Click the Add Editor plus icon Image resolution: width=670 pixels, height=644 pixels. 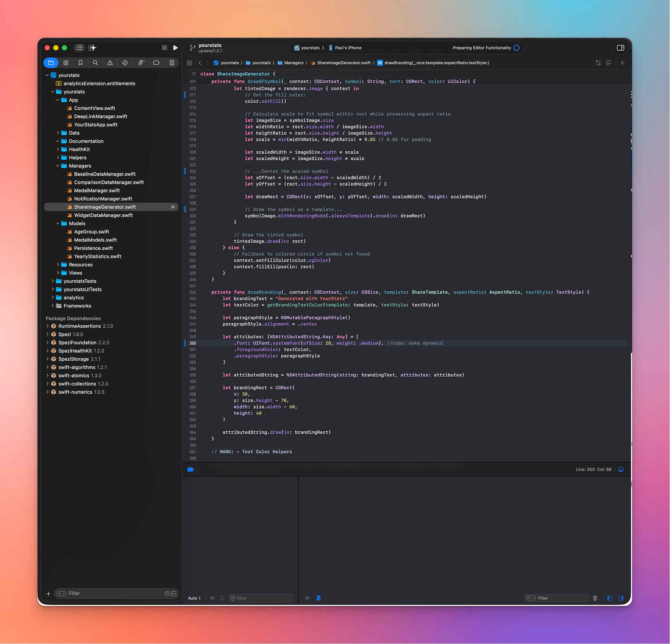coord(622,63)
